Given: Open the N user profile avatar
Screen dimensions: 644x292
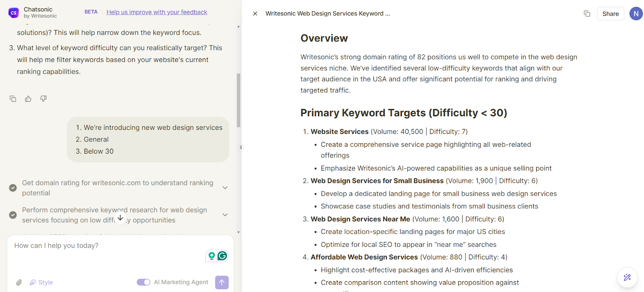Looking at the screenshot, I should coord(636,14).
